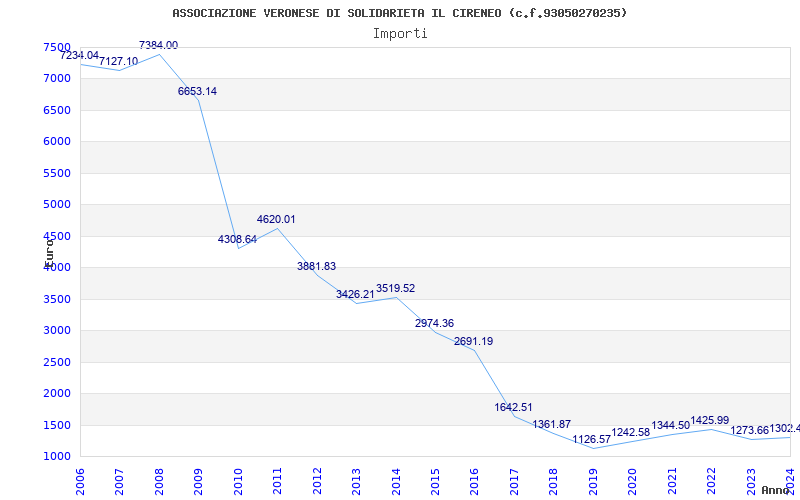
Task: Select data label 1344.50
Action: click(x=670, y=426)
